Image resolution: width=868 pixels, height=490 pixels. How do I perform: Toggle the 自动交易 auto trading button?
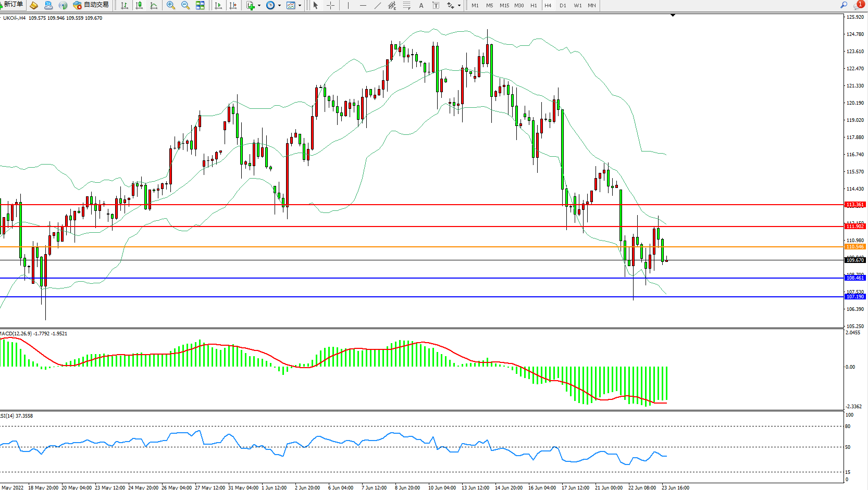coord(91,5)
